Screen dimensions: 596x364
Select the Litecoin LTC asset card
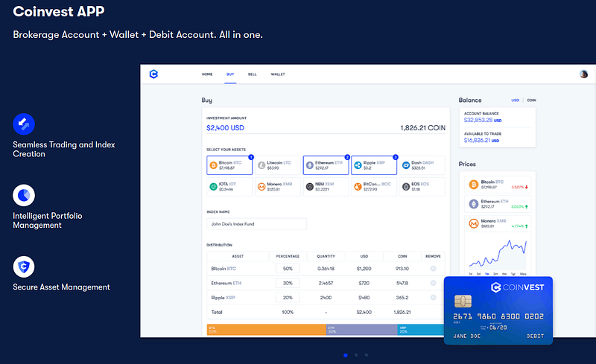pos(277,165)
